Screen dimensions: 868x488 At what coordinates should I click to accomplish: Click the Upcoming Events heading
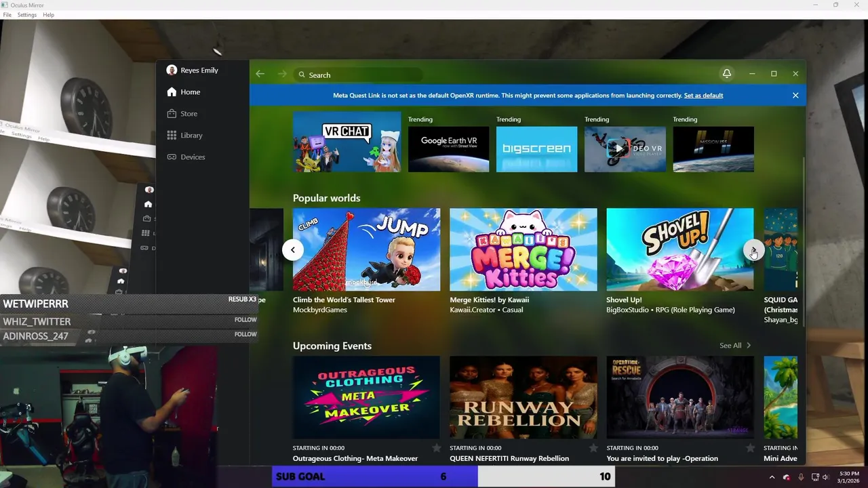(332, 346)
